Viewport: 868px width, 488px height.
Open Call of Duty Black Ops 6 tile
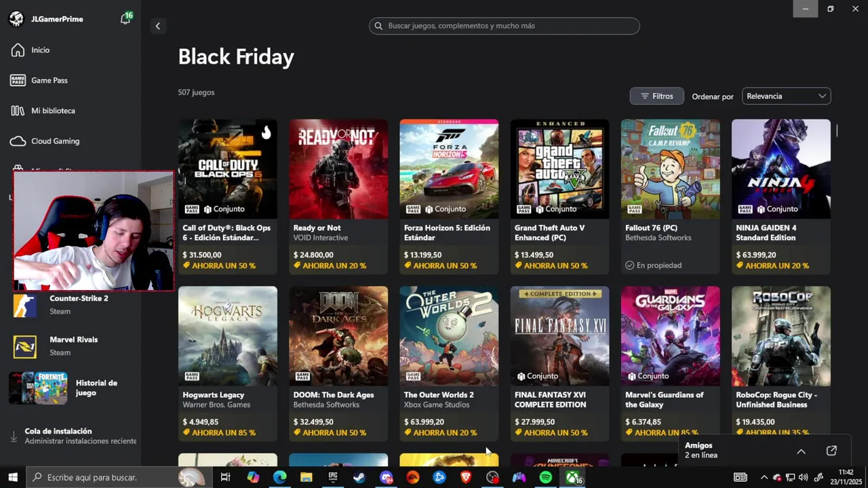227,169
